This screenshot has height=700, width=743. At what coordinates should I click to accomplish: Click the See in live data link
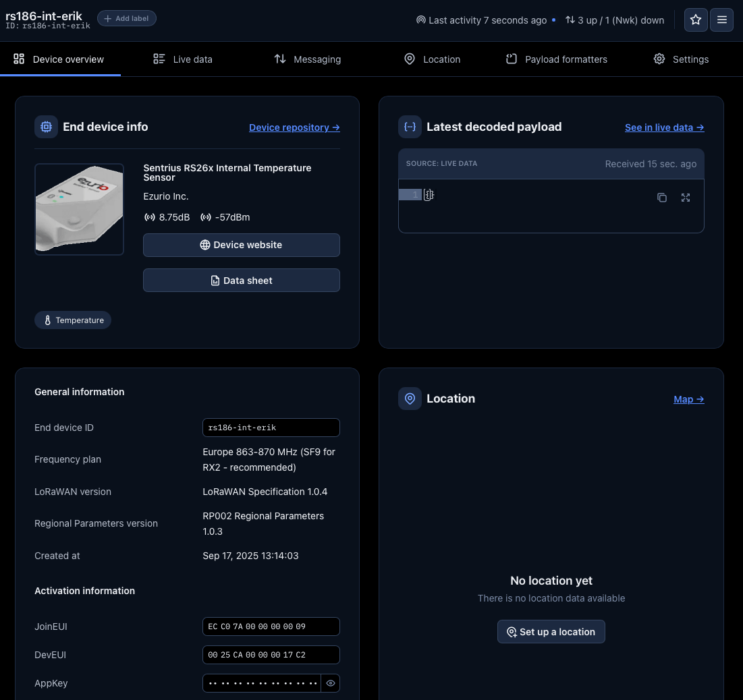coord(664,127)
